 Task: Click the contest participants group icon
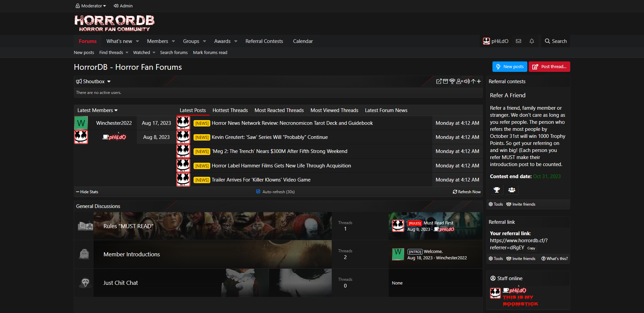pyautogui.click(x=512, y=190)
